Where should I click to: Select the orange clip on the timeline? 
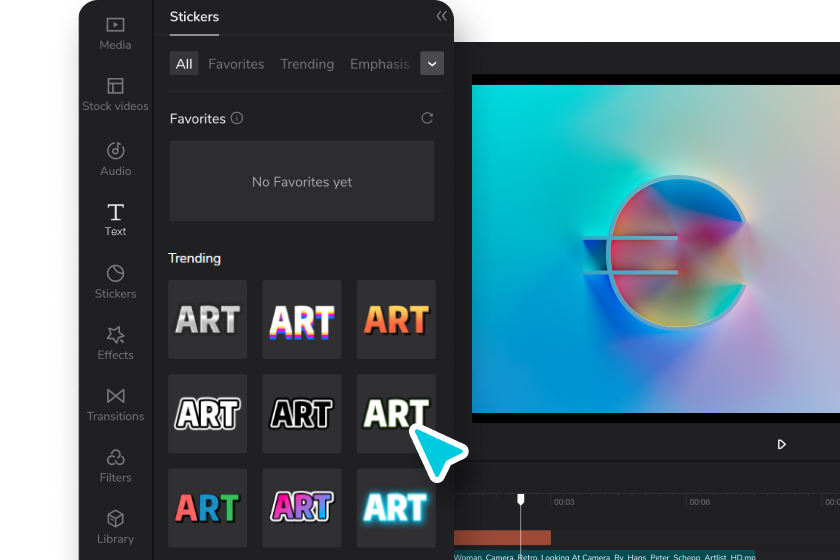tap(502, 537)
